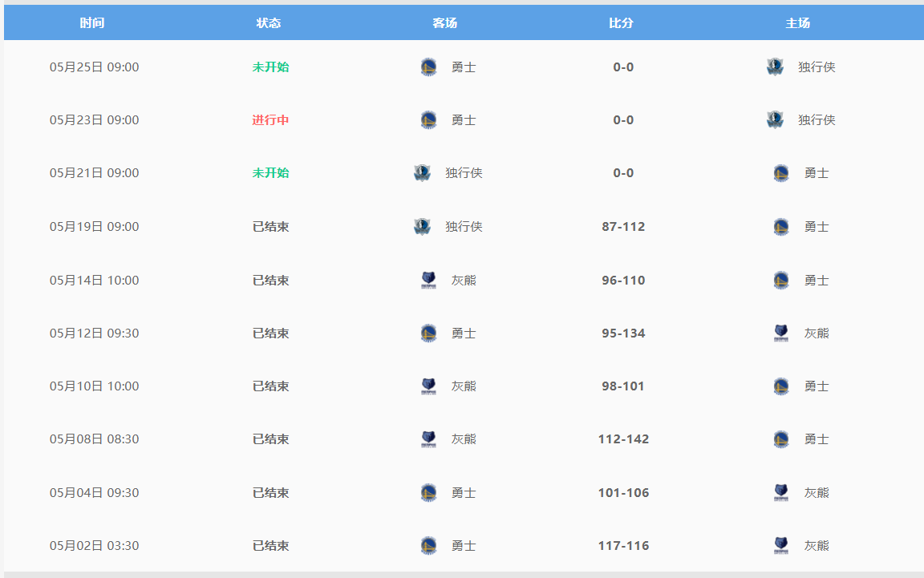Image resolution: width=924 pixels, height=578 pixels.
Task: Click the 已结束 status on 05月02日
Action: (x=270, y=546)
